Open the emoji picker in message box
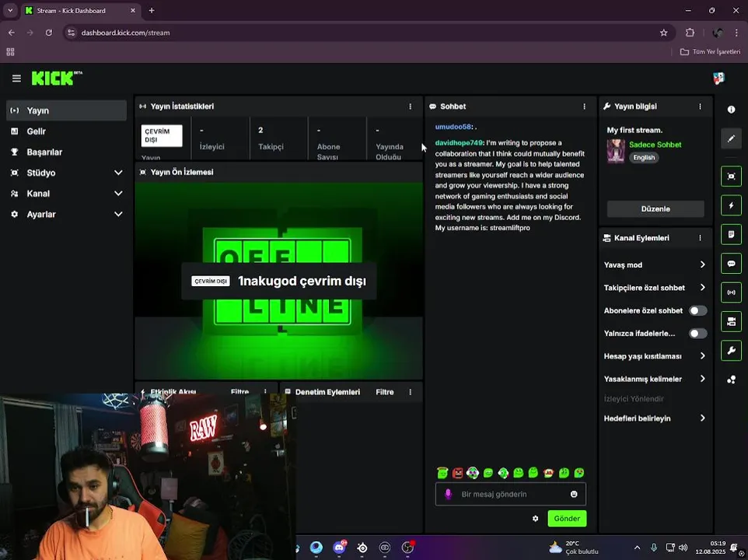The image size is (748, 560). [574, 494]
